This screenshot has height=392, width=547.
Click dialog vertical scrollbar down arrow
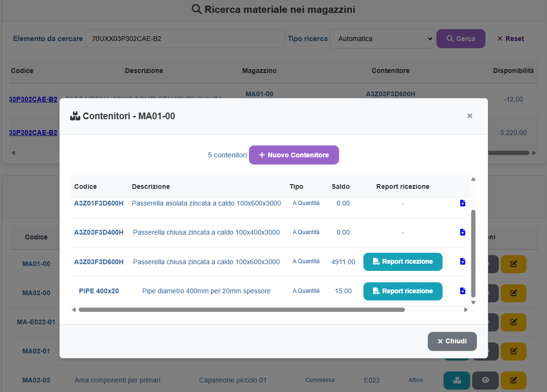pos(474,303)
